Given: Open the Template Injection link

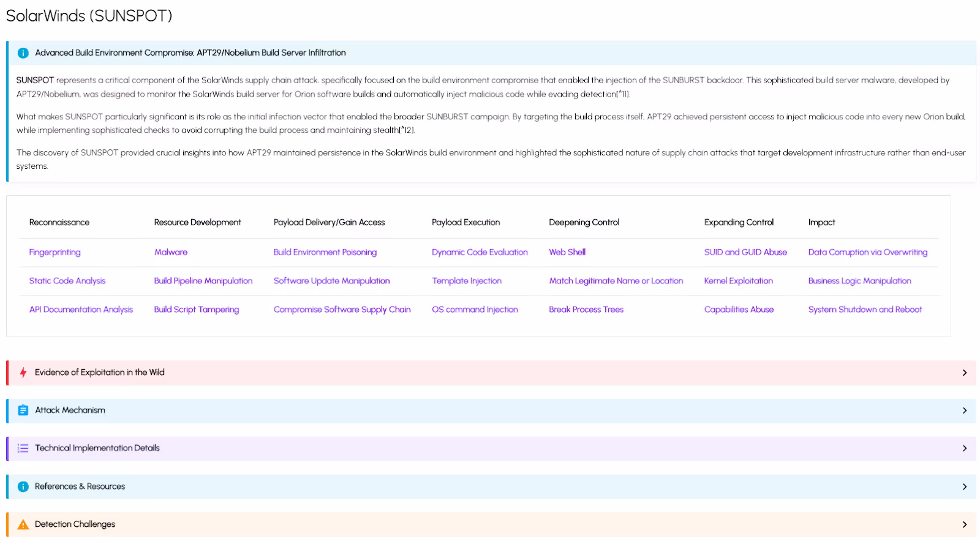Looking at the screenshot, I should (467, 281).
